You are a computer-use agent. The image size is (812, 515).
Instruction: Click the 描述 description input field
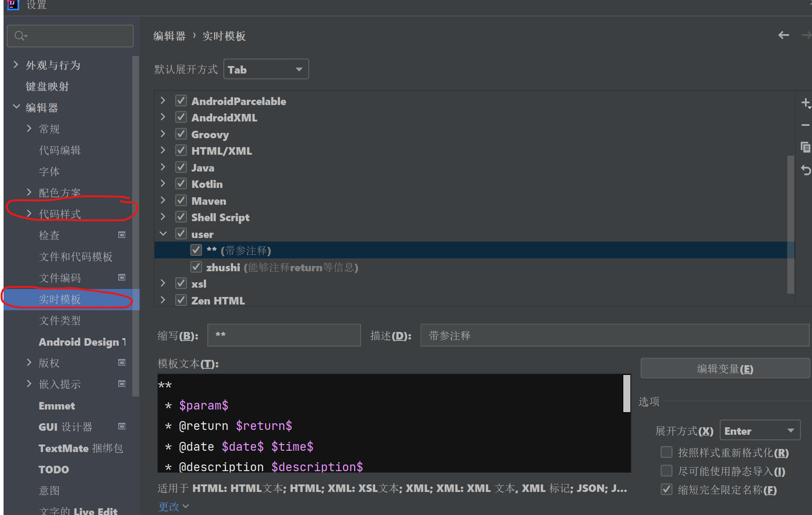[x=614, y=336]
